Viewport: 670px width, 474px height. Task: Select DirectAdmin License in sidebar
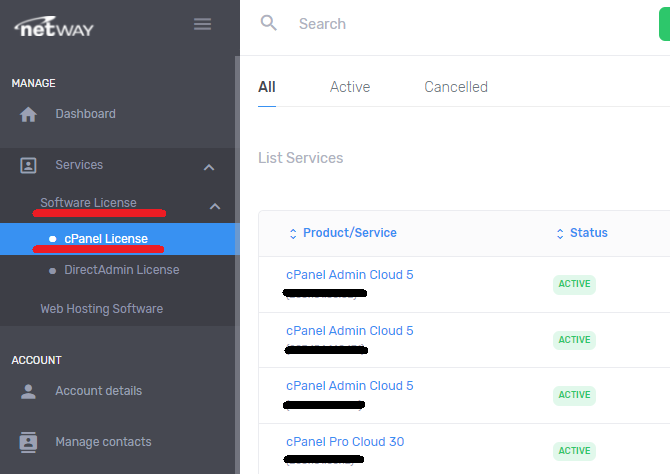121,270
